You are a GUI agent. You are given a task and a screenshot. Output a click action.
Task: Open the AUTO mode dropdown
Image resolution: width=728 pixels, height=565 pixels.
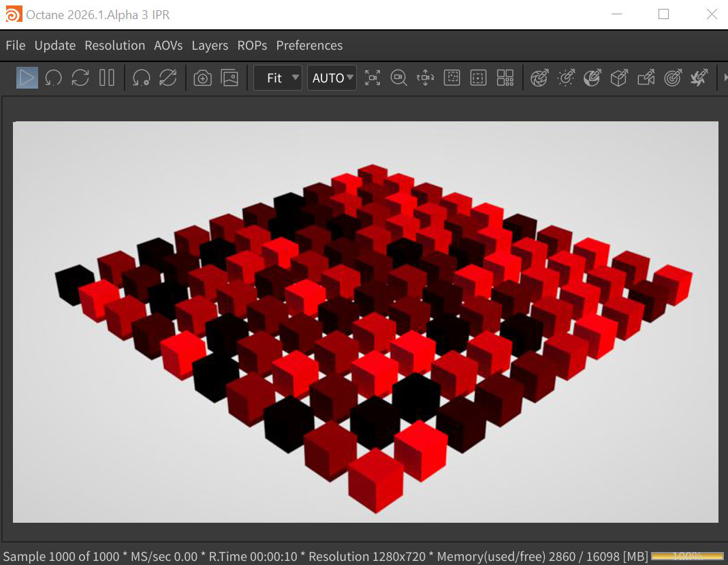tap(332, 78)
